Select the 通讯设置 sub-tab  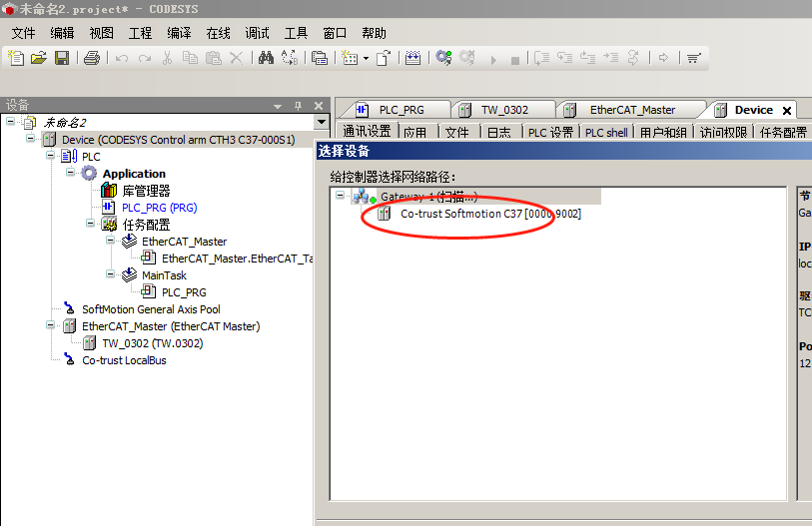click(367, 132)
